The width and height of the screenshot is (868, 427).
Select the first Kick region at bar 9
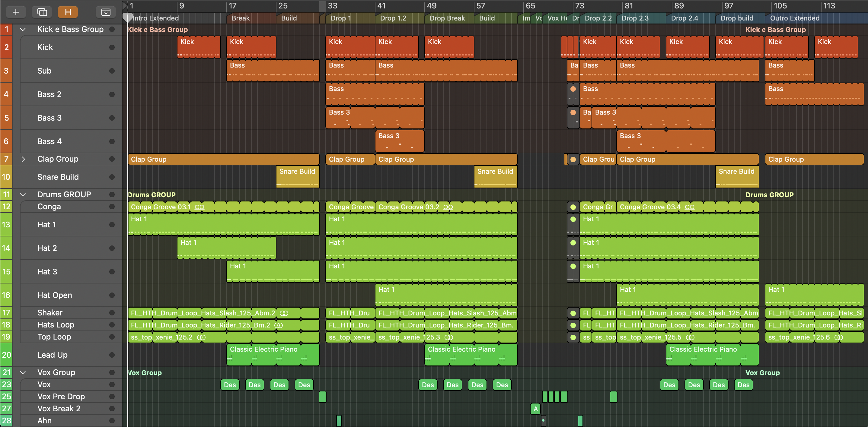tap(199, 47)
